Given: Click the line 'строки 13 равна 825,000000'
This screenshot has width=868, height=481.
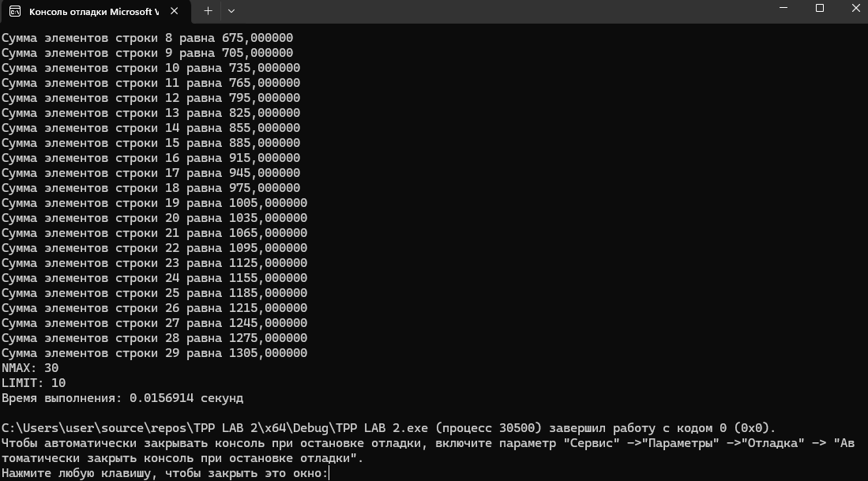Looking at the screenshot, I should 151,113.
